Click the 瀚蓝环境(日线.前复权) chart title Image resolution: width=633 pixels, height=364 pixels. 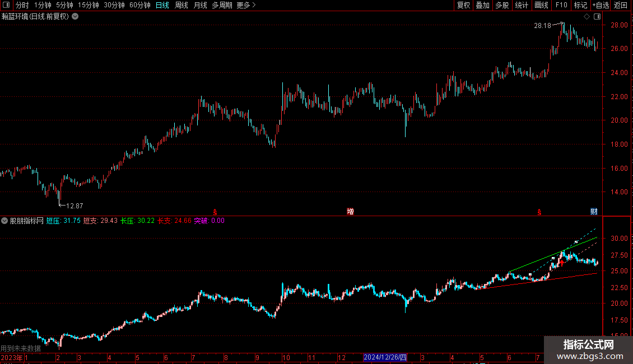(x=35, y=17)
